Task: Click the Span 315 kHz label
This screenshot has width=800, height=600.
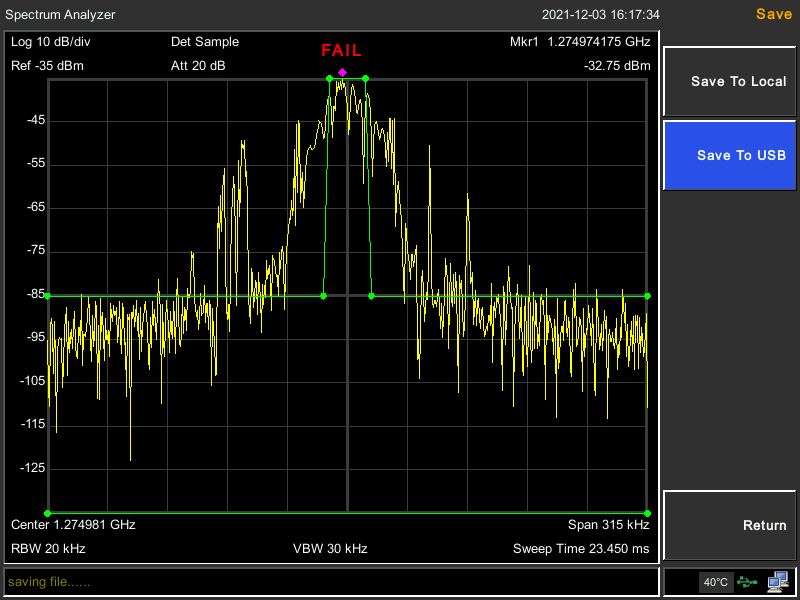Action: [x=608, y=524]
